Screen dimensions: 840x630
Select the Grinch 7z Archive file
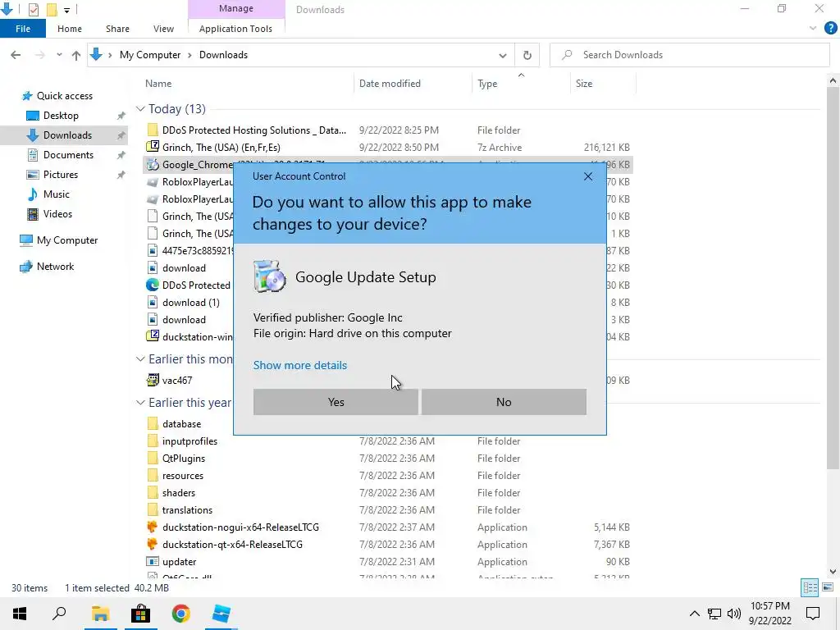click(x=221, y=148)
